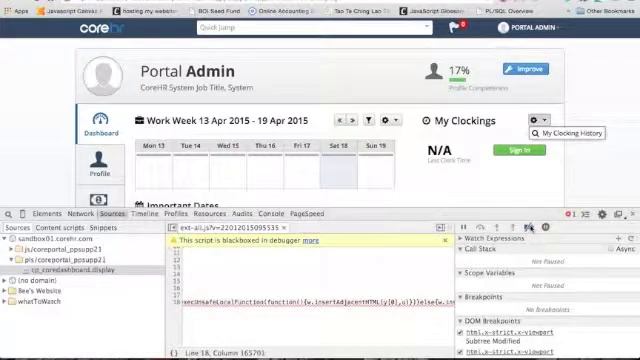Screen dimensions: 640x360
Task: Focus the Quick Jump input field
Action: [x=310, y=27]
